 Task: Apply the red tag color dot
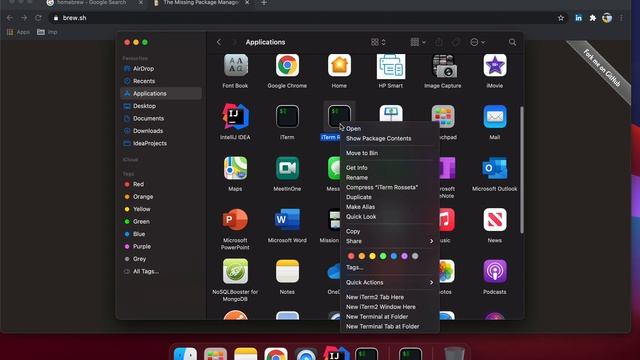pyautogui.click(x=351, y=256)
